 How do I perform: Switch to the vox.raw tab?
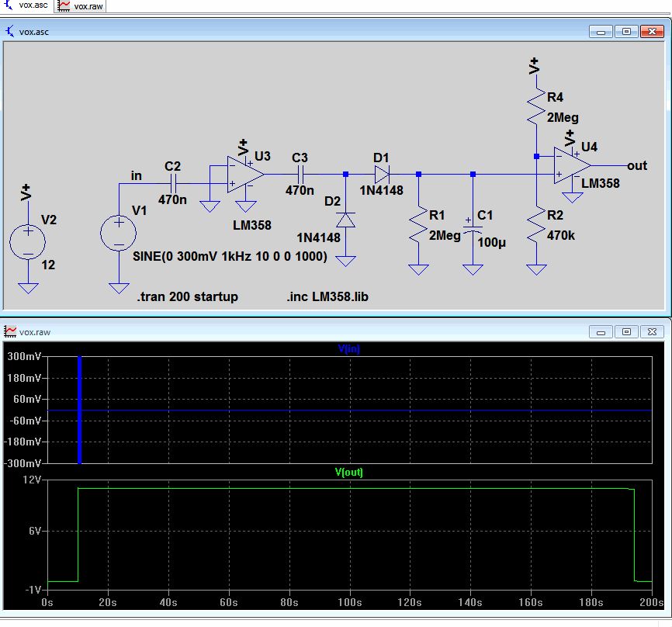click(81, 5)
